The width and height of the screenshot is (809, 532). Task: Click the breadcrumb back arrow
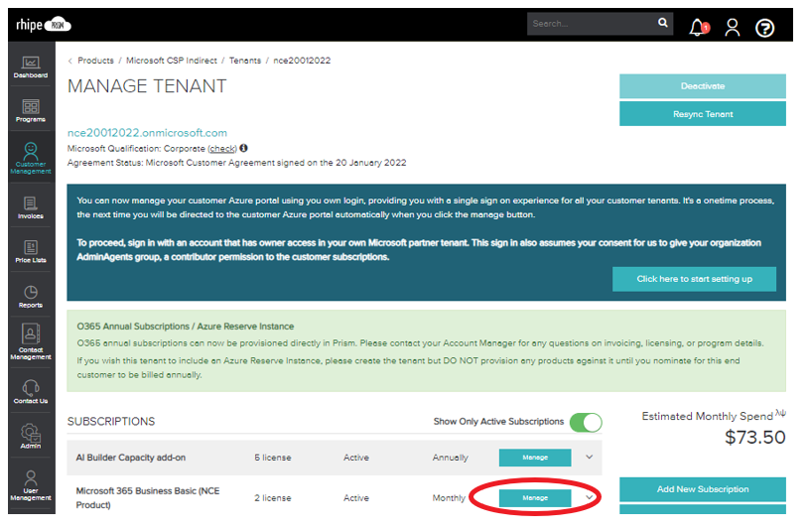(x=70, y=61)
